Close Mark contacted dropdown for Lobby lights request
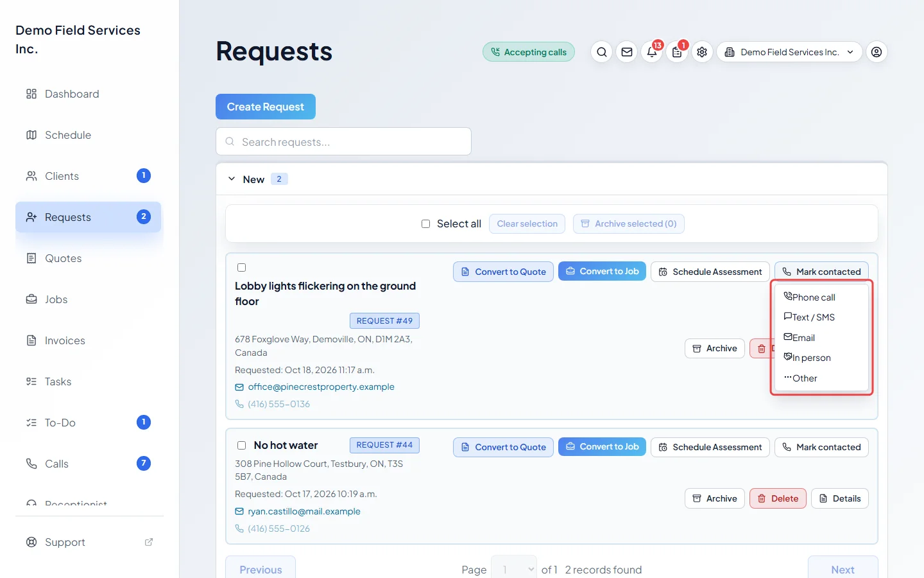Image resolution: width=924 pixels, height=578 pixels. pos(821,272)
